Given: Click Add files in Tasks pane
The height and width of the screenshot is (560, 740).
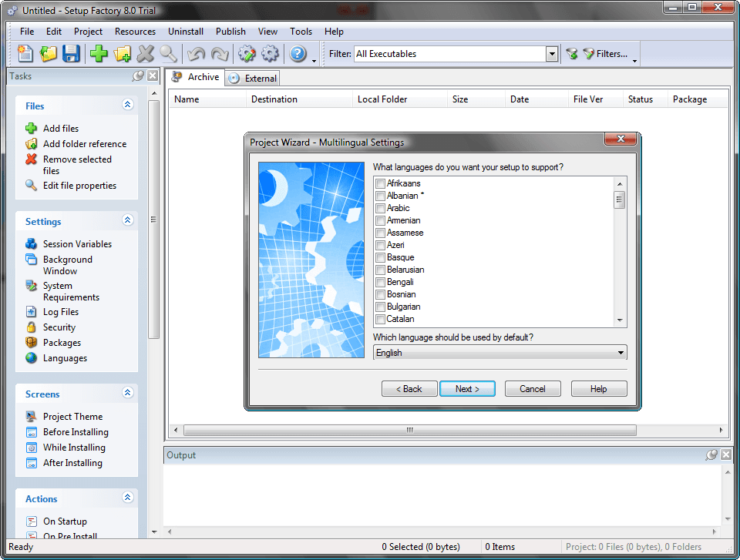Looking at the screenshot, I should (61, 129).
